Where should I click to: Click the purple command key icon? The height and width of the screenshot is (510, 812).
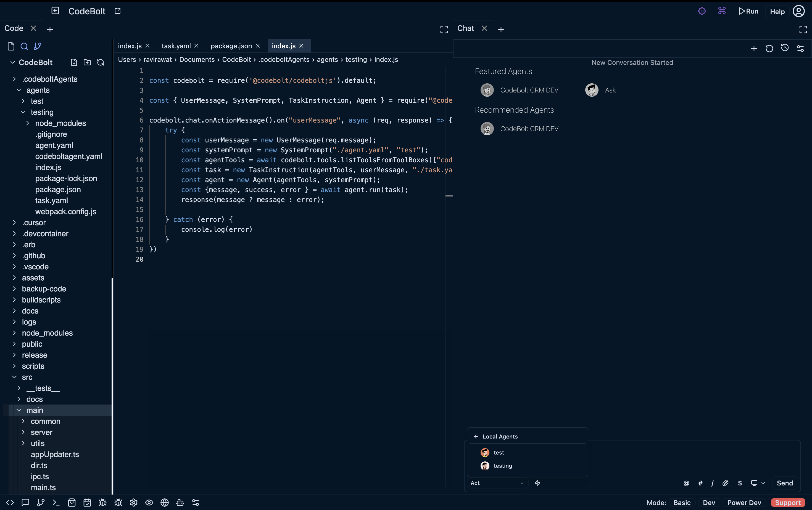tap(722, 11)
